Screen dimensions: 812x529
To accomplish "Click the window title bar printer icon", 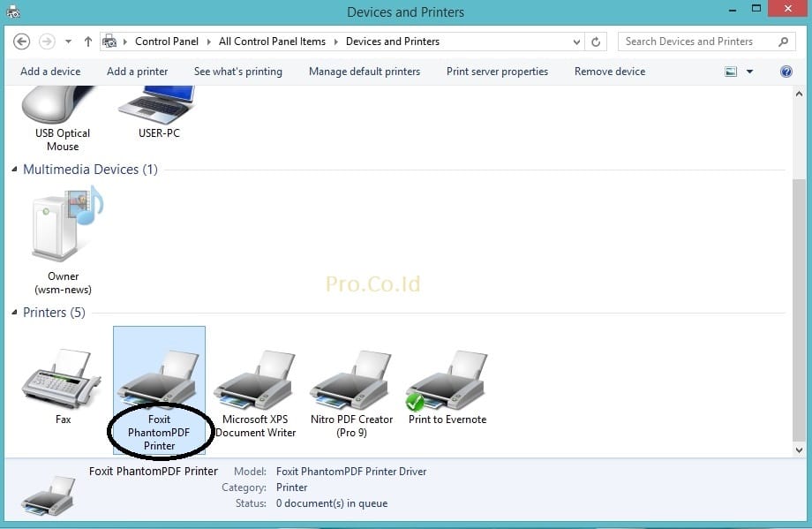I will click(13, 11).
